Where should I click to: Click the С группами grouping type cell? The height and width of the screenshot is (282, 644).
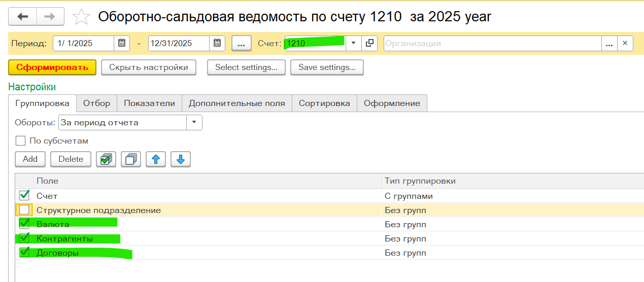[513, 196]
